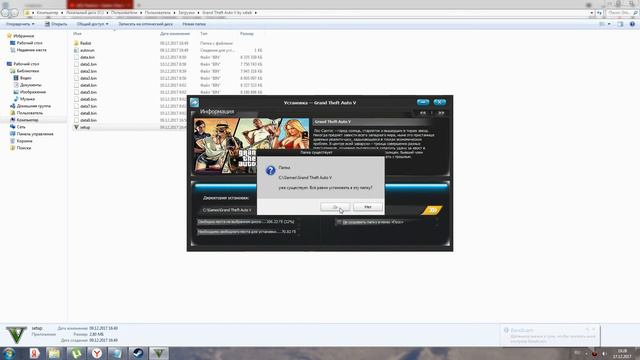Open Steam from the taskbar

[138, 353]
